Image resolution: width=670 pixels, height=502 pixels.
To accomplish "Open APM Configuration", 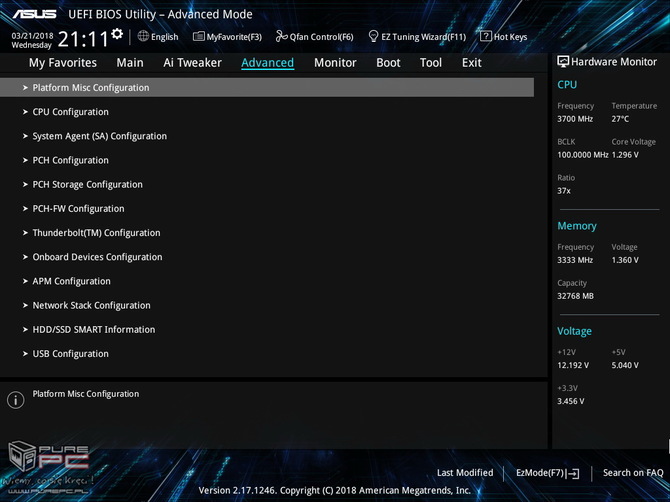I will (71, 281).
